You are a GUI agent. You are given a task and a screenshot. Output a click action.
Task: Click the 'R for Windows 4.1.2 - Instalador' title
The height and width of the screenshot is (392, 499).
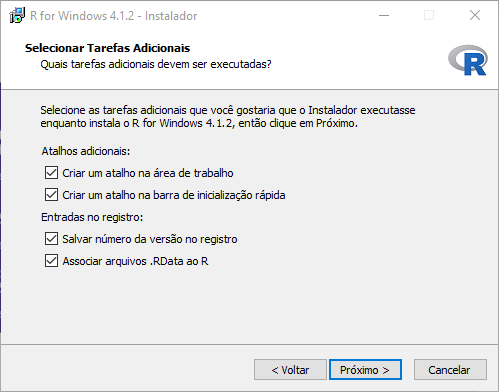pos(114,16)
